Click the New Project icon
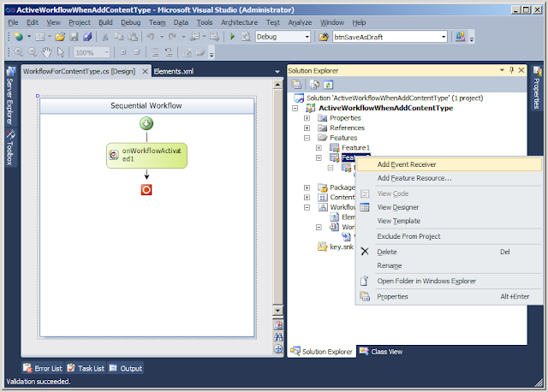Viewport: 548px width, 392px height. pyautogui.click(x=18, y=37)
